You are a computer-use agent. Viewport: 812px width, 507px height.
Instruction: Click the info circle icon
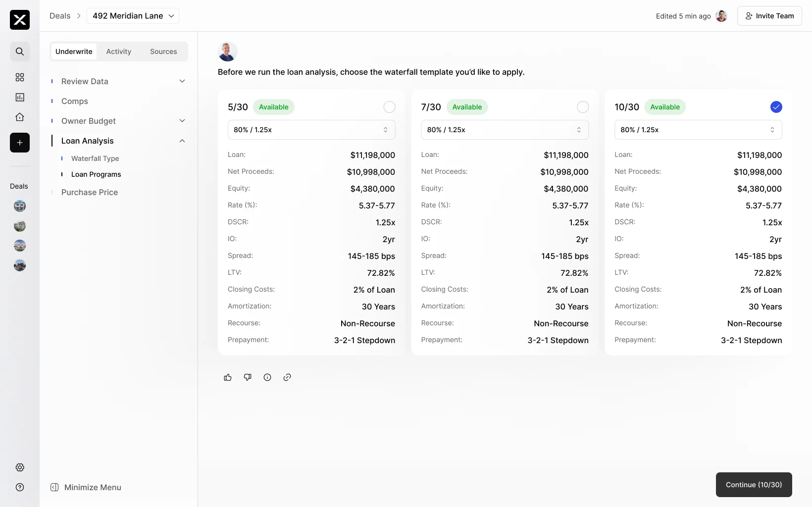(x=267, y=377)
